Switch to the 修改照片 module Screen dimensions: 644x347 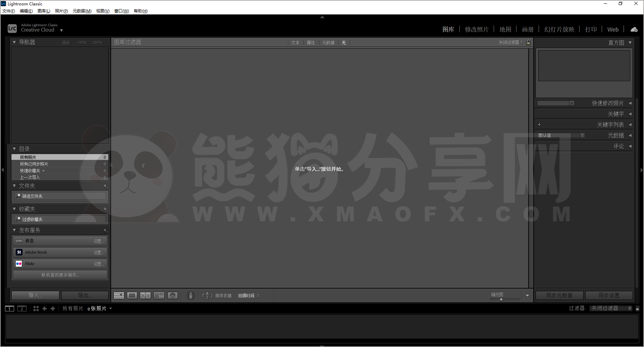(x=477, y=29)
